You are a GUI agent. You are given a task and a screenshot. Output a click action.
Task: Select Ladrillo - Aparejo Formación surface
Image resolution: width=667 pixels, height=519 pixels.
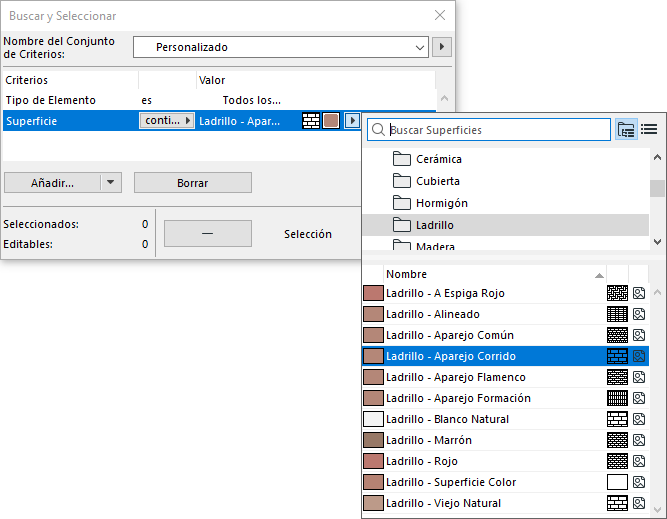point(505,398)
